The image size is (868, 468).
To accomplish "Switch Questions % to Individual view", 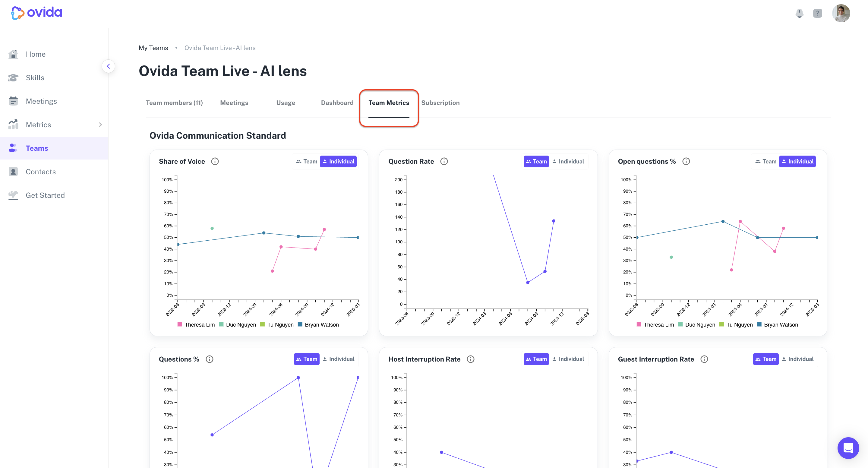I will click(x=338, y=359).
